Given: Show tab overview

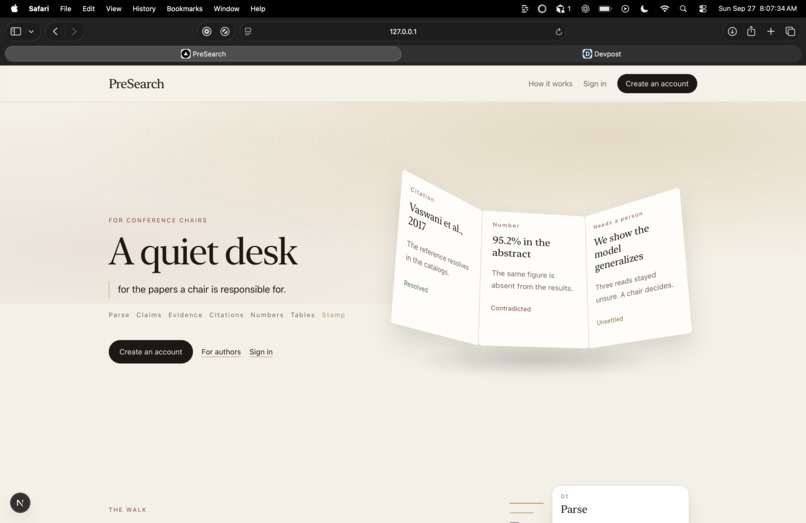Looking at the screenshot, I should [790, 31].
